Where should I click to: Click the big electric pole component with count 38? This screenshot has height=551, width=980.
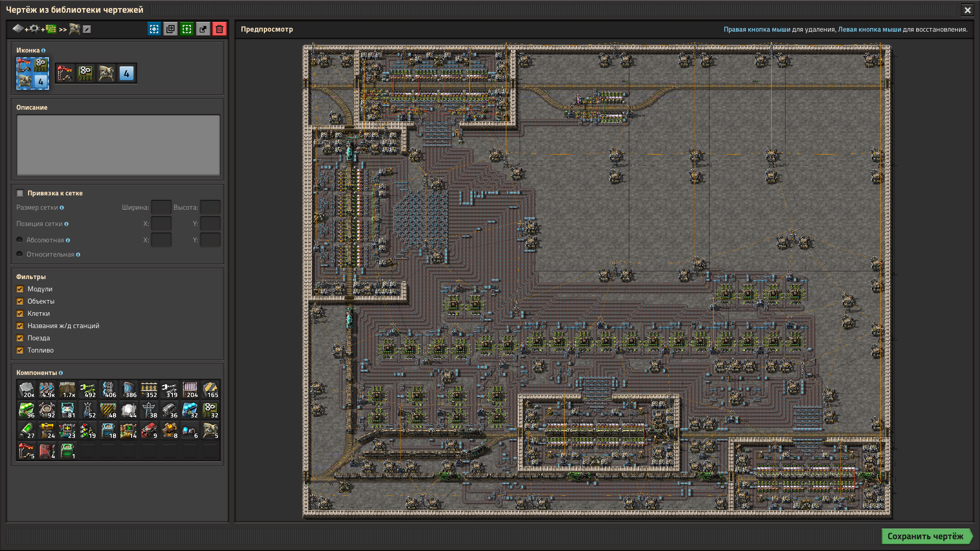tap(149, 410)
